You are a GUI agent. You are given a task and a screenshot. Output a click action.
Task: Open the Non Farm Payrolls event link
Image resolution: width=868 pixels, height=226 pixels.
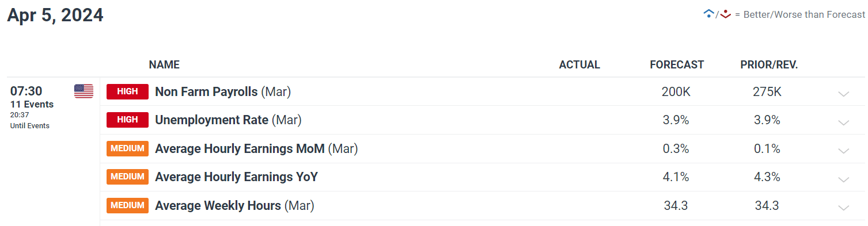point(223,92)
